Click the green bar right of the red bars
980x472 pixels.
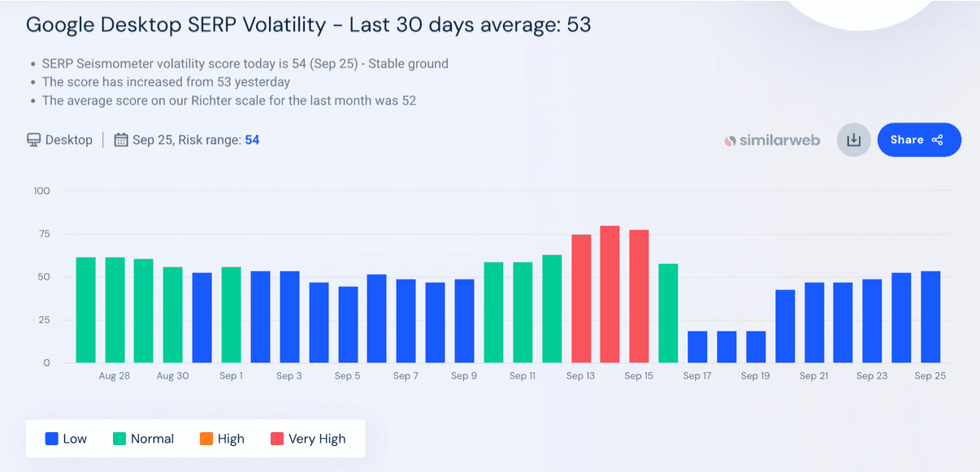pos(668,313)
